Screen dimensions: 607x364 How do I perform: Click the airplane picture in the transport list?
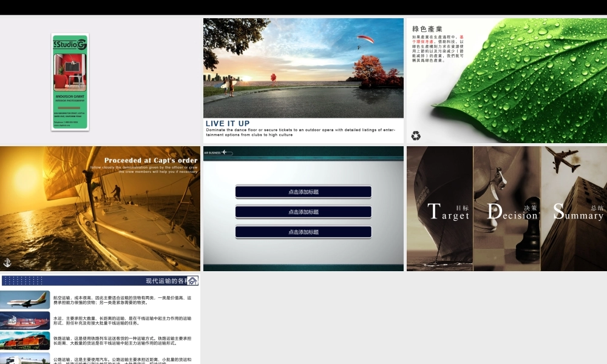click(x=25, y=300)
